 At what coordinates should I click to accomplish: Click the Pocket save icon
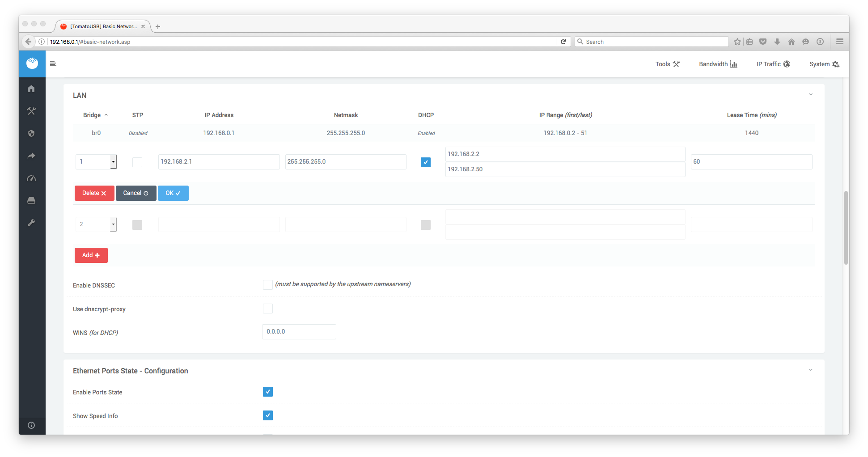763,42
